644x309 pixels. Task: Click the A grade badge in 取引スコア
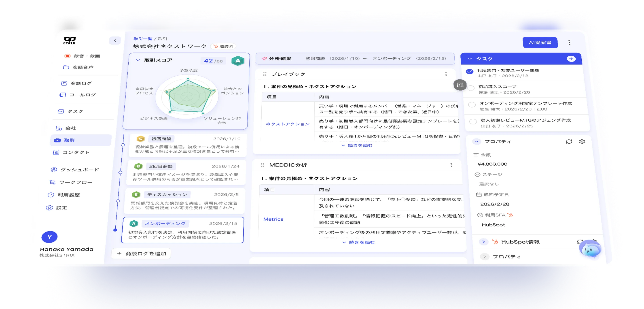238,61
